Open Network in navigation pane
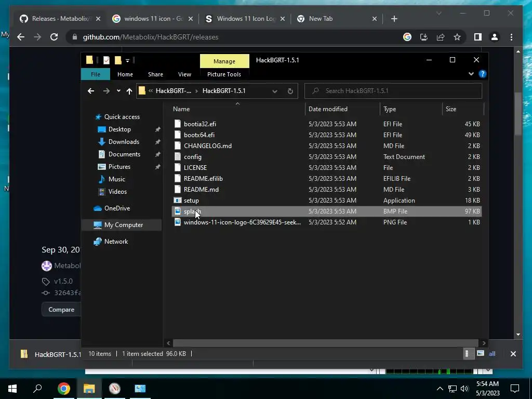Viewport: 532px width, 399px height. (116, 242)
